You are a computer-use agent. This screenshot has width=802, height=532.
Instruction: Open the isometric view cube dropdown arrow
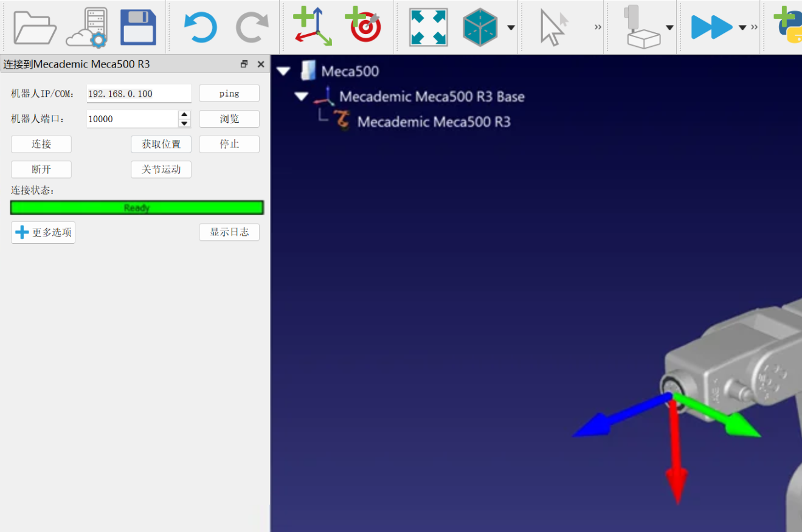pos(511,27)
